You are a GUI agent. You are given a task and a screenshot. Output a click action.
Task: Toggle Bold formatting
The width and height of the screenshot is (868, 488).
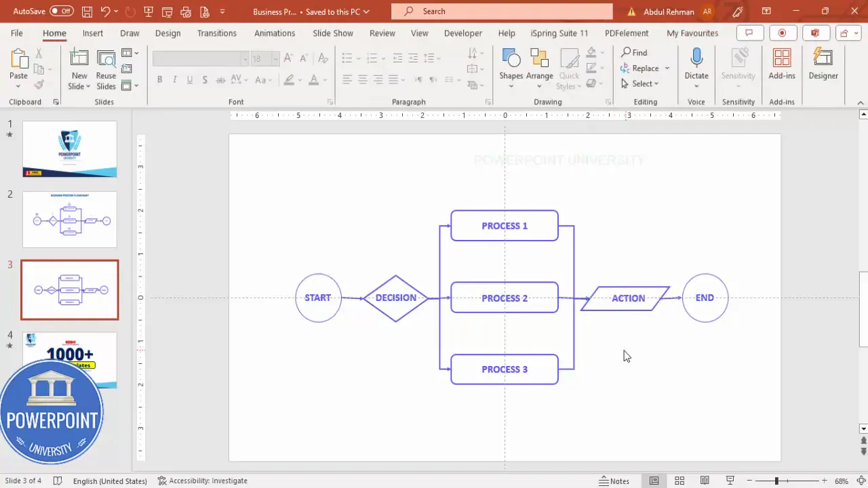point(159,80)
